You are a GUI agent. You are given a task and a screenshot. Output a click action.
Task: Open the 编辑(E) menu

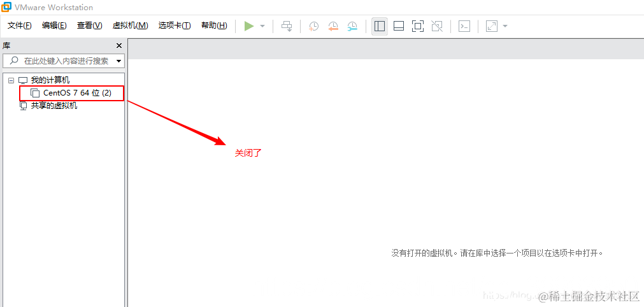point(54,26)
